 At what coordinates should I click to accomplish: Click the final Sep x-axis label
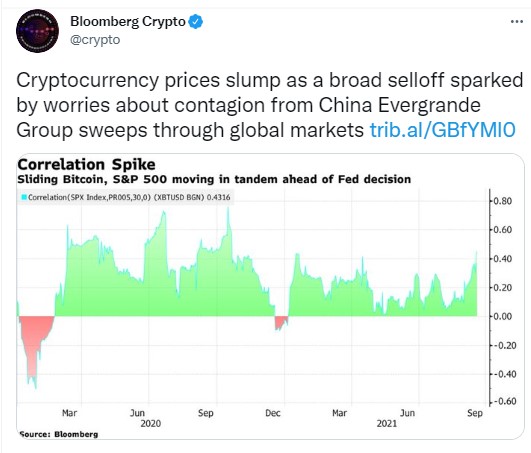tap(475, 413)
